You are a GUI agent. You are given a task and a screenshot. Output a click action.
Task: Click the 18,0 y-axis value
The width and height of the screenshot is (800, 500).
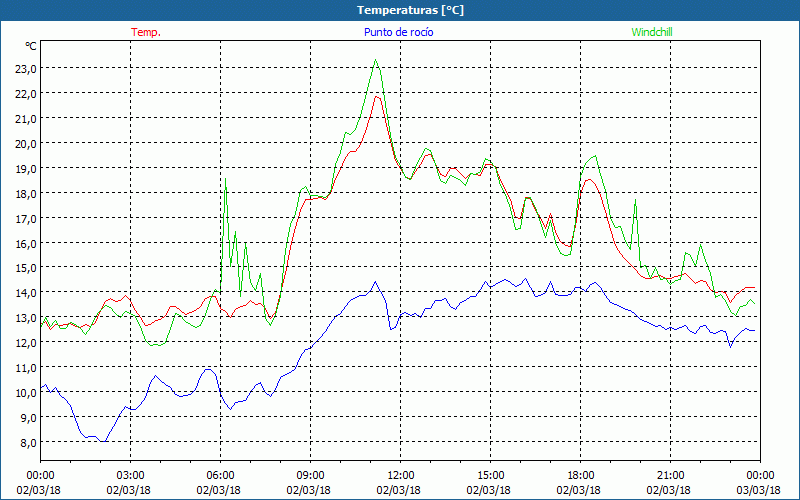pyautogui.click(x=26, y=193)
